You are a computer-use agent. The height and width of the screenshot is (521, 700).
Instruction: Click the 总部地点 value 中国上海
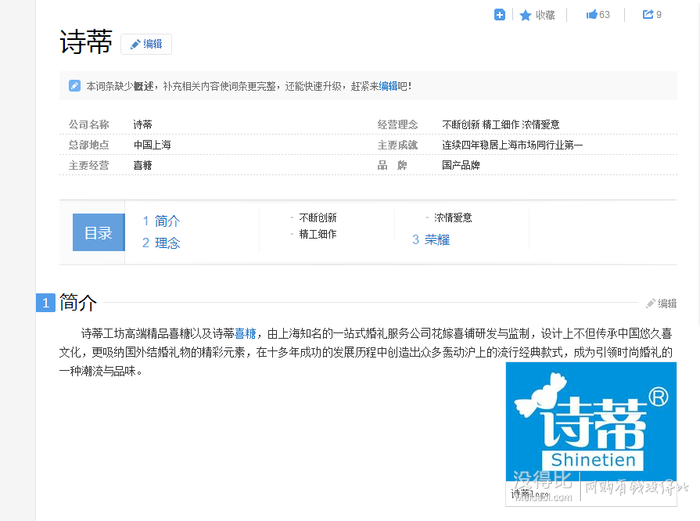click(152, 145)
